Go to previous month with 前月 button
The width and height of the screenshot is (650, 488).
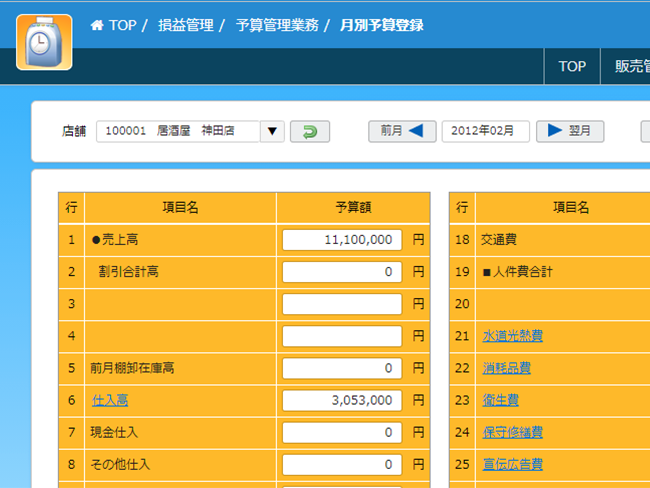coord(402,131)
